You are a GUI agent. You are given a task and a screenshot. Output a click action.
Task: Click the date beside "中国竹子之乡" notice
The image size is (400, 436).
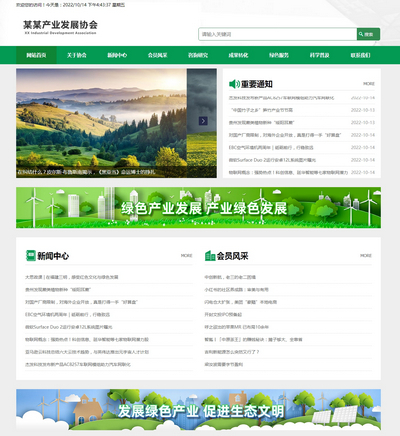point(363,110)
